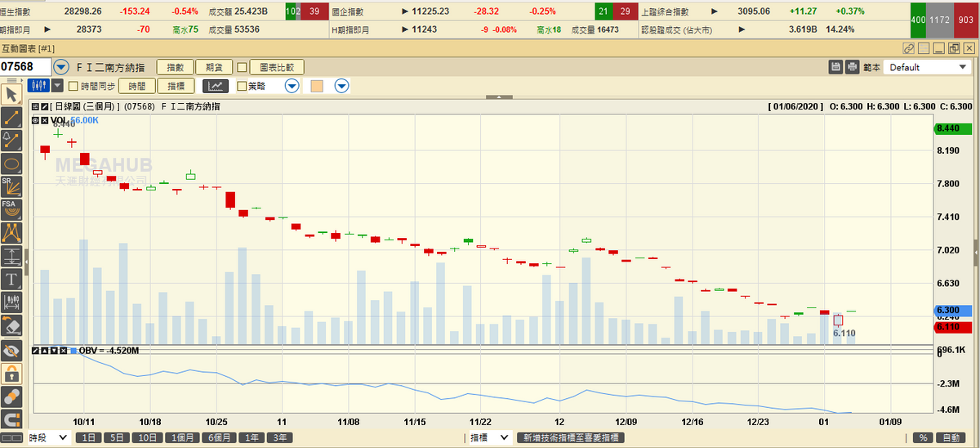980x448 pixels.
Task: Select the trend line drawing tool
Action: pos(11,117)
